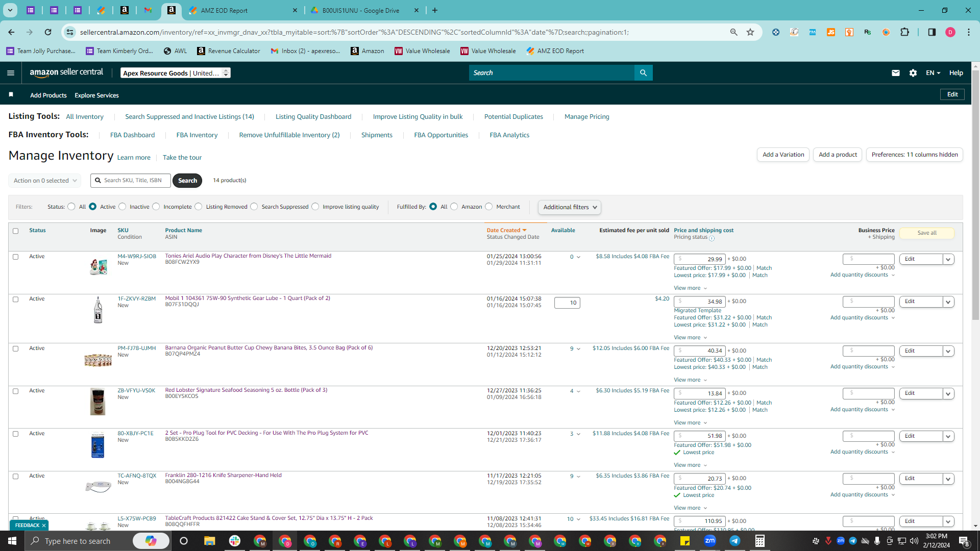Open Sticky Notes from the taskbar
Screen dimensions: 980x551
[x=685, y=541]
